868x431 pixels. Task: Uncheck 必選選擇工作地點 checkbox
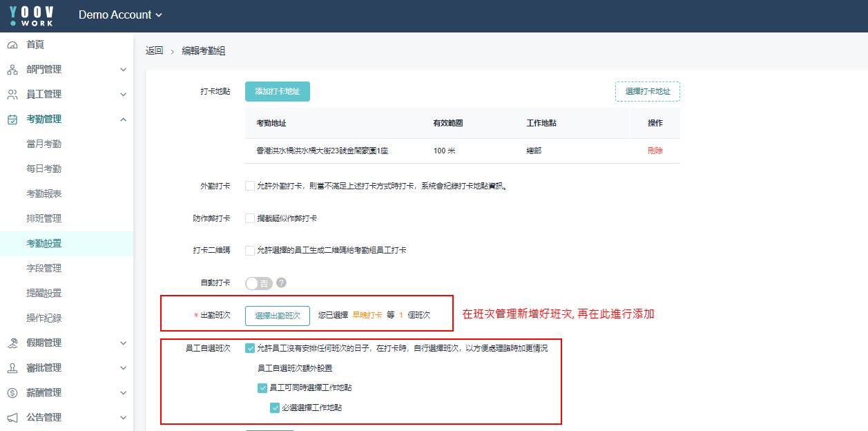click(x=275, y=408)
